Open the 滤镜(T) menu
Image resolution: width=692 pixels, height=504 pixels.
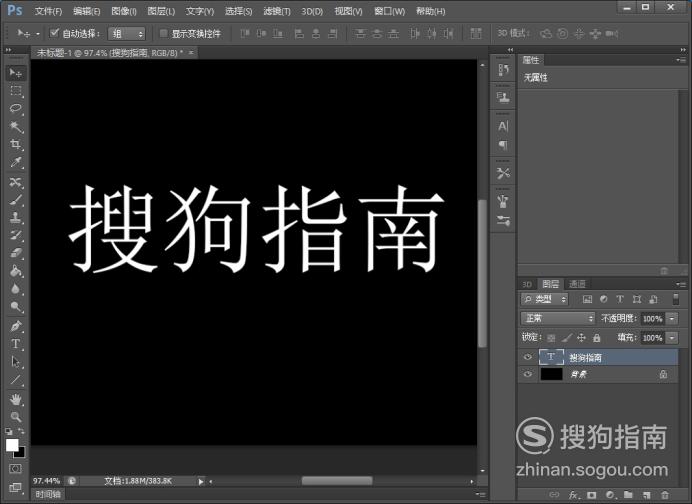point(277,11)
